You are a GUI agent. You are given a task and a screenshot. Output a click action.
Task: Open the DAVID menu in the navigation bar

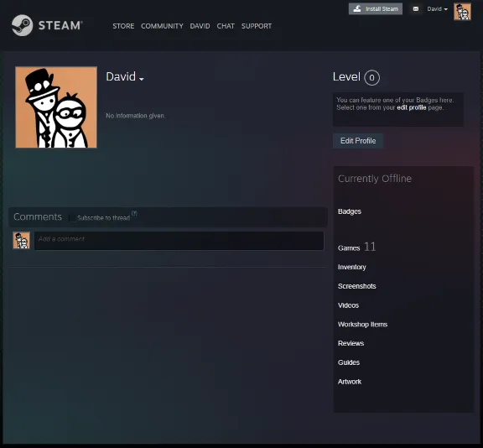(x=200, y=26)
